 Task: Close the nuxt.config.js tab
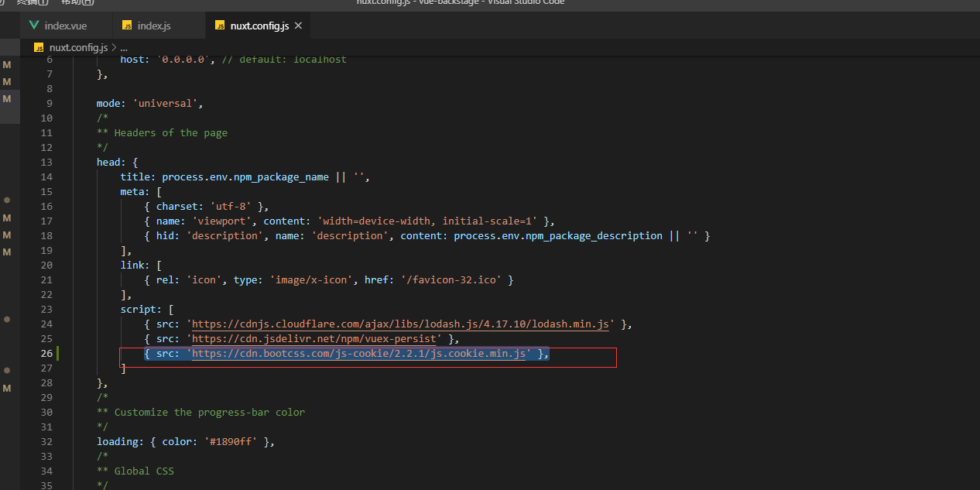pos(299,26)
